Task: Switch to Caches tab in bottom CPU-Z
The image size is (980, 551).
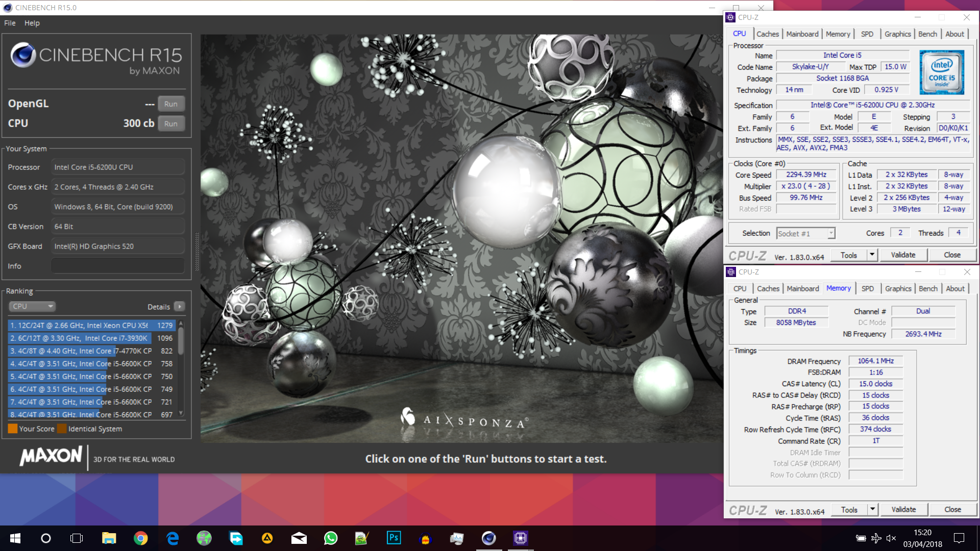Action: 768,288
